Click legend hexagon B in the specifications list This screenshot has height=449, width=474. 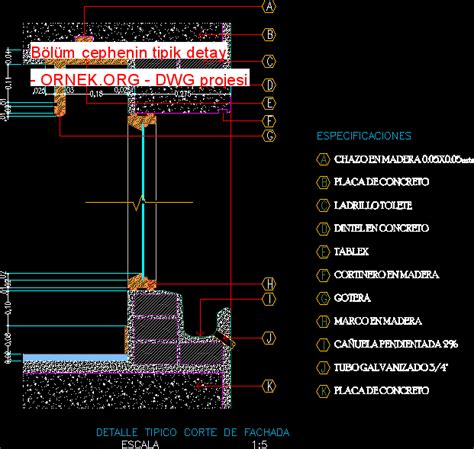pyautogui.click(x=323, y=182)
